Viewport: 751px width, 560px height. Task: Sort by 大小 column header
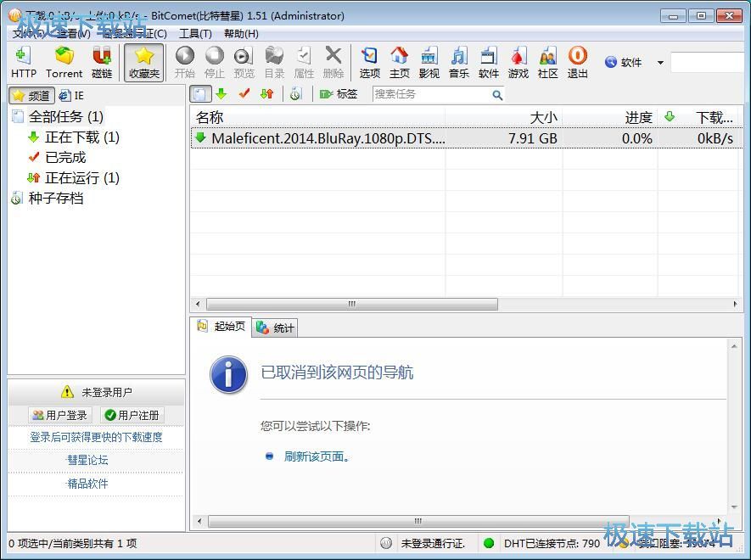[x=503, y=117]
